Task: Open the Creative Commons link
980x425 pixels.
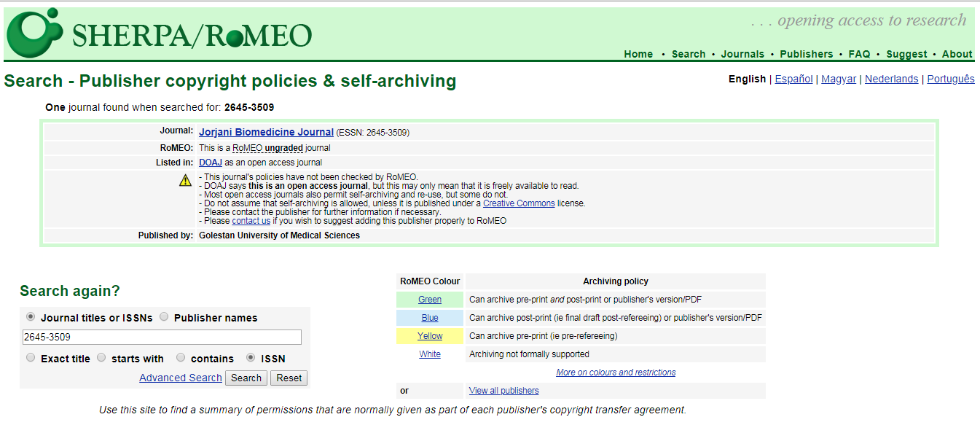Action: click(519, 203)
